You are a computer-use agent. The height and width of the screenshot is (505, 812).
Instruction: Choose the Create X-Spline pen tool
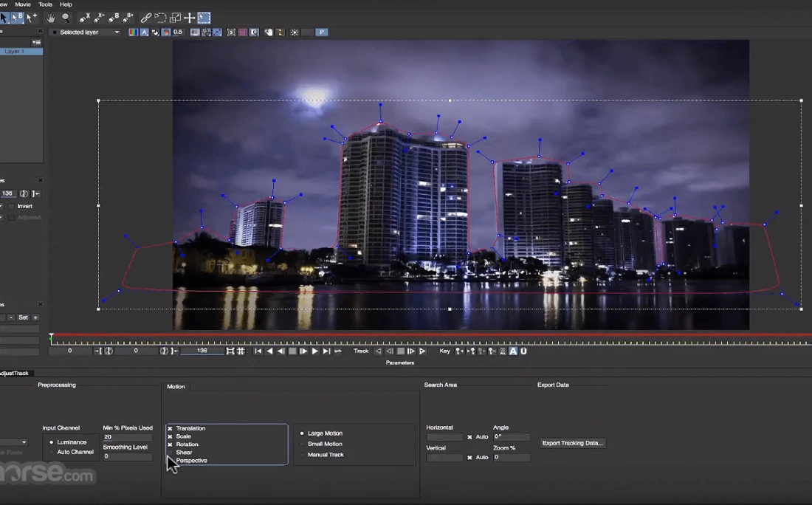(x=84, y=18)
